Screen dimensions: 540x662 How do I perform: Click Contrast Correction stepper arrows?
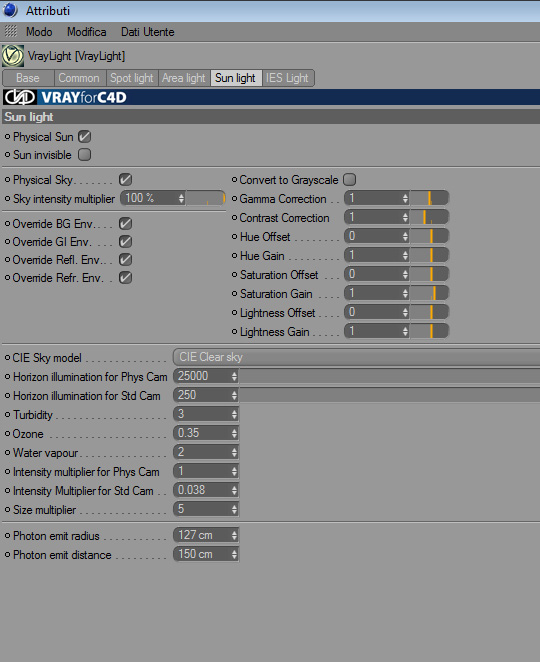coord(405,217)
